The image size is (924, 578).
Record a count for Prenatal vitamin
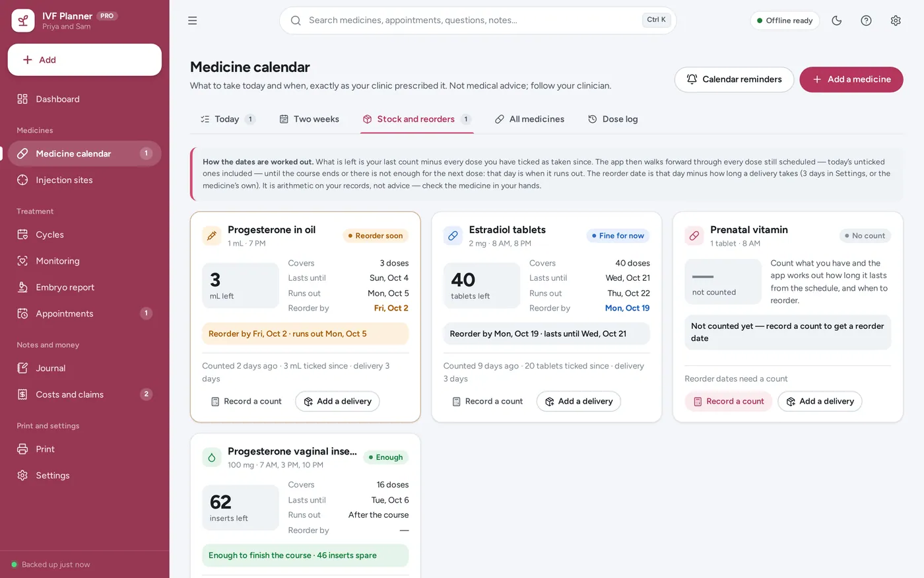pos(729,401)
